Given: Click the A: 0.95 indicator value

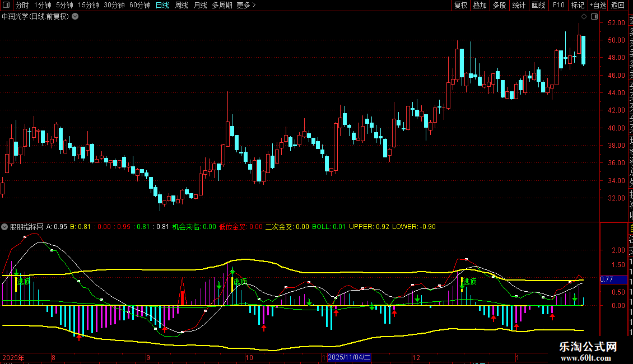Looking at the screenshot, I should coord(57,227).
